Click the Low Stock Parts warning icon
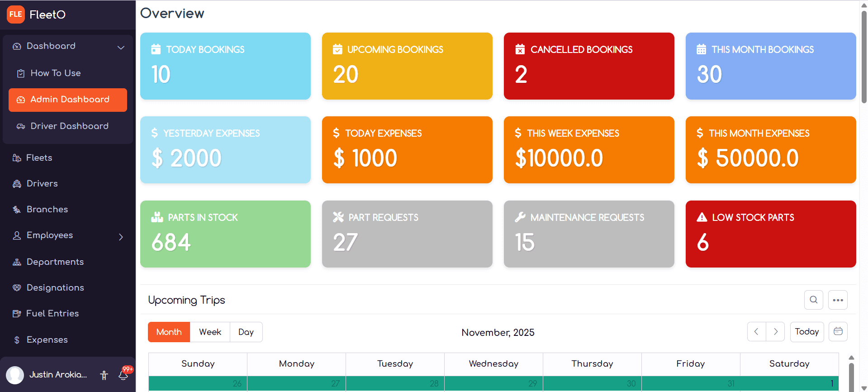The height and width of the screenshot is (392, 868). [x=702, y=217]
